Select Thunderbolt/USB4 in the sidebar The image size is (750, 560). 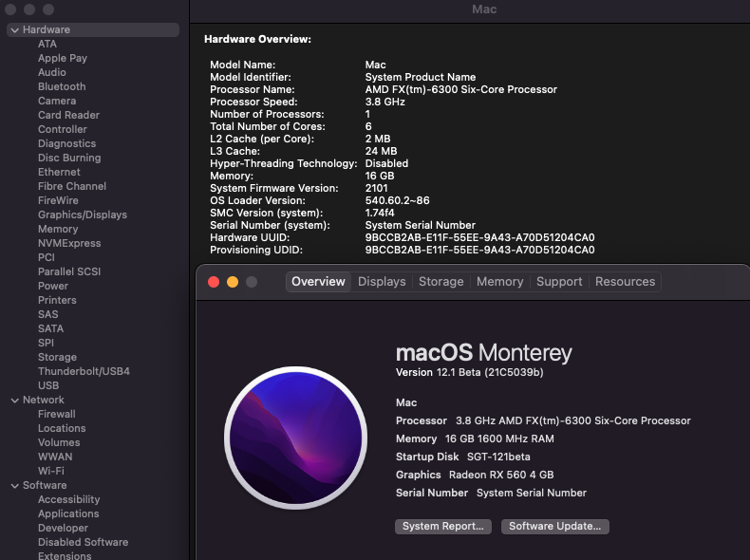pyautogui.click(x=84, y=371)
